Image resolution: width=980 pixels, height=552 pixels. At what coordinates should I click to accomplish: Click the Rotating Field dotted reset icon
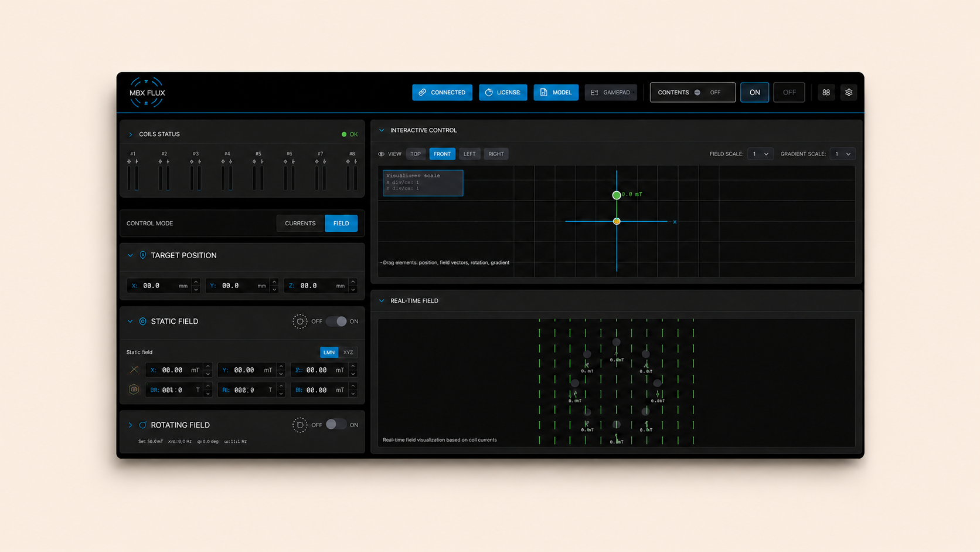[300, 425]
